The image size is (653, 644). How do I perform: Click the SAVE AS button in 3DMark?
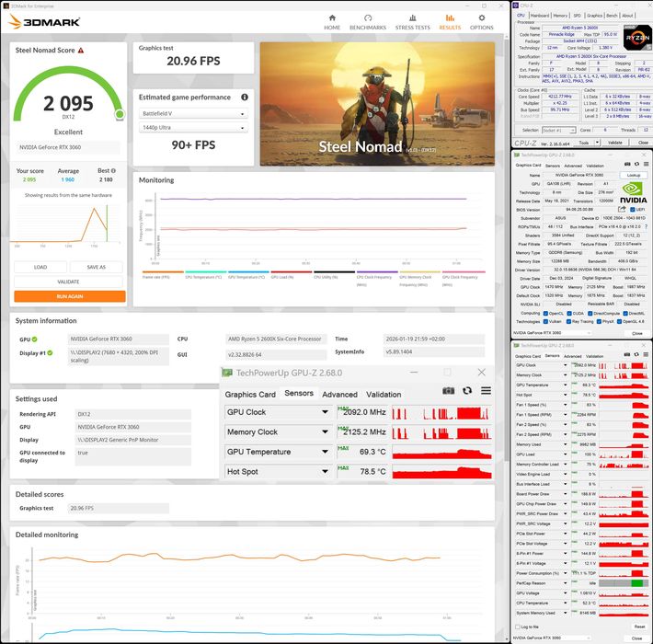[x=97, y=267]
